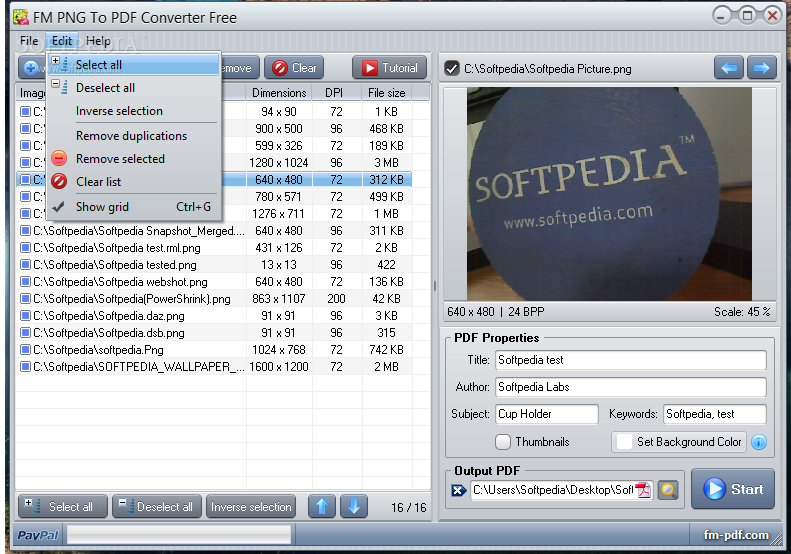This screenshot has width=791, height=554.
Task: Click the Softpedia cup holder preview image
Action: [x=609, y=194]
